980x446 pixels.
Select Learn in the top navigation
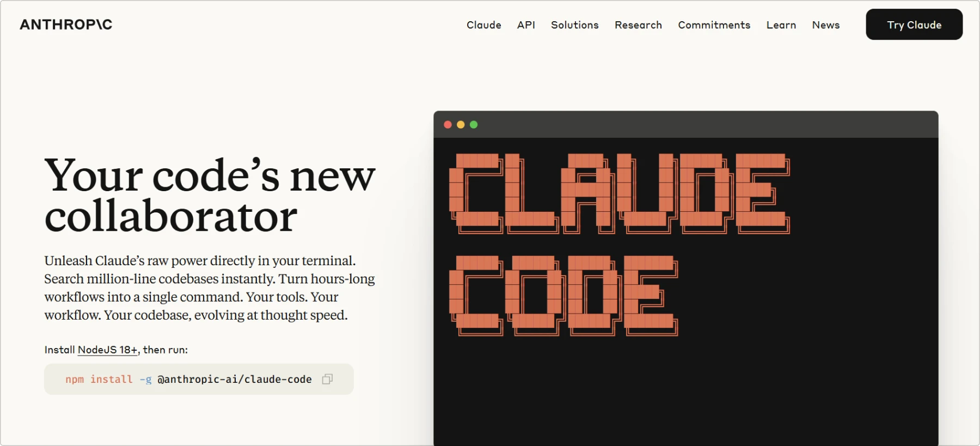coord(781,25)
